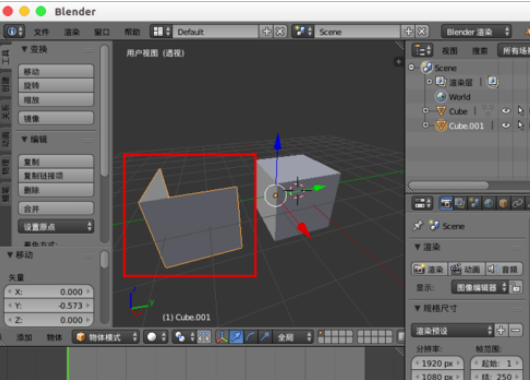
Task: Click the red X axis gizmo arrow
Action: click(x=304, y=230)
